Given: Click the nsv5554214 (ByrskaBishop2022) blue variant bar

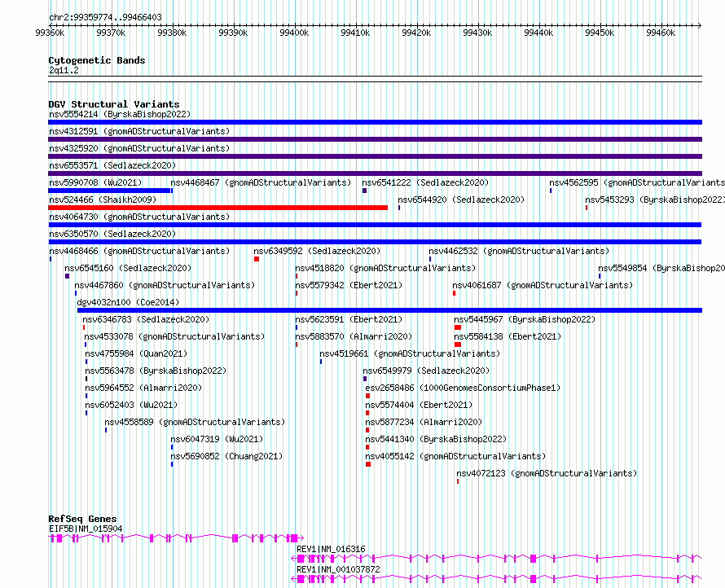Looking at the screenshot, I should tap(375, 122).
